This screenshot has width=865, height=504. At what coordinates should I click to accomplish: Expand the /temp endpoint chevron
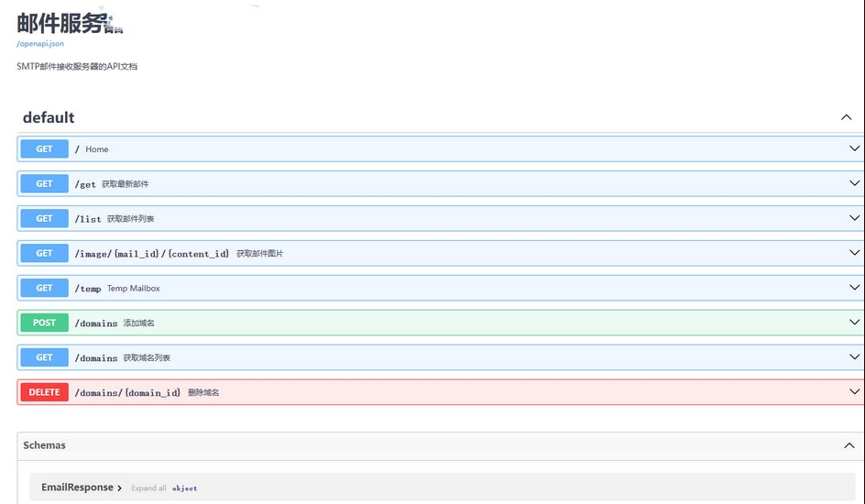(855, 288)
